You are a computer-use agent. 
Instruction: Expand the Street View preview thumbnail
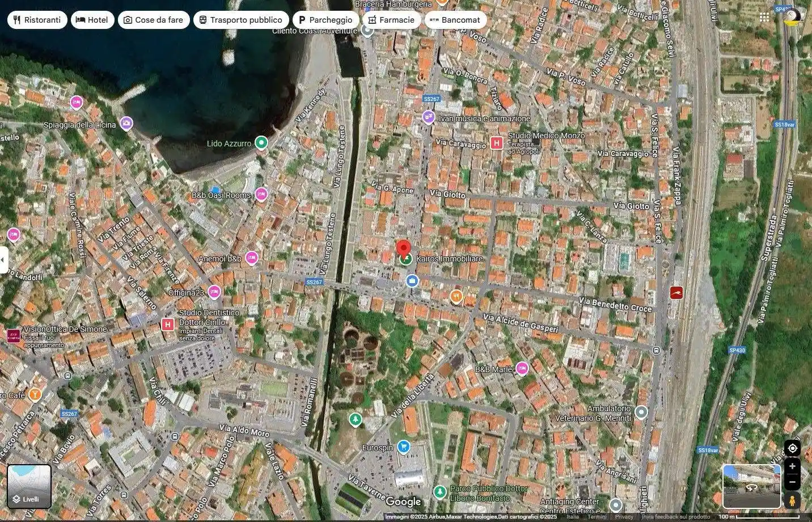point(751,486)
